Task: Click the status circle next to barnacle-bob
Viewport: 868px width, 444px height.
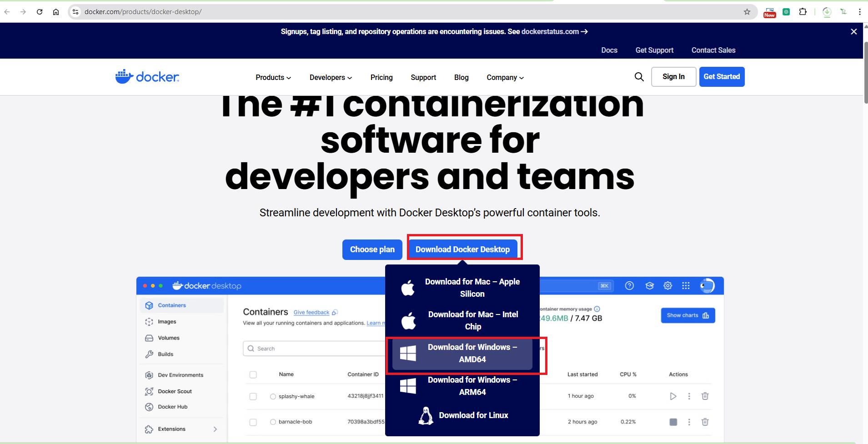Action: [273, 422]
